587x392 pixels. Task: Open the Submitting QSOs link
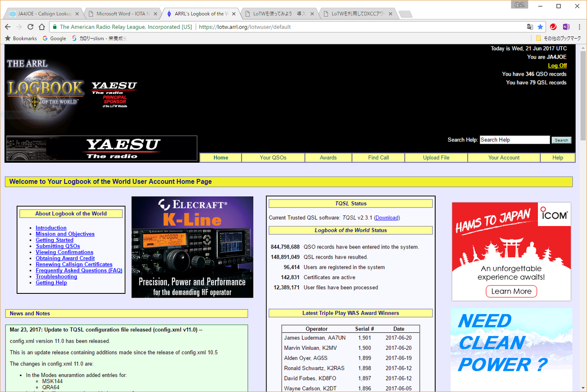58,246
